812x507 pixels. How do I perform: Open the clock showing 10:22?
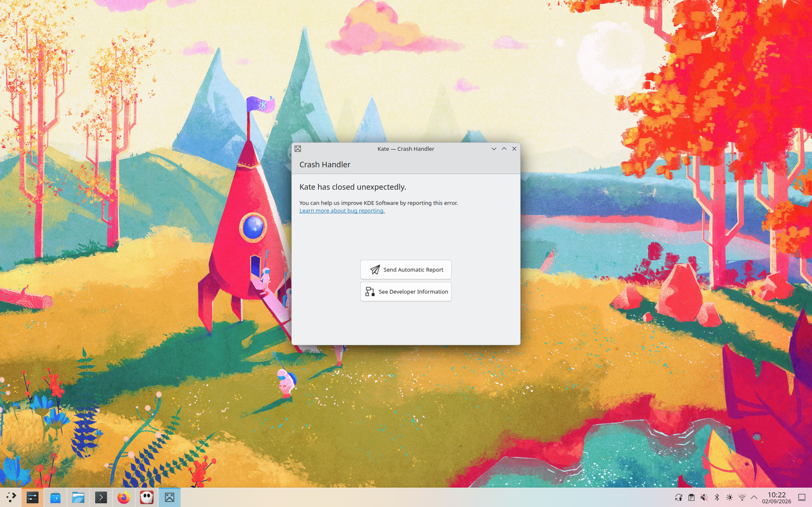tap(777, 498)
